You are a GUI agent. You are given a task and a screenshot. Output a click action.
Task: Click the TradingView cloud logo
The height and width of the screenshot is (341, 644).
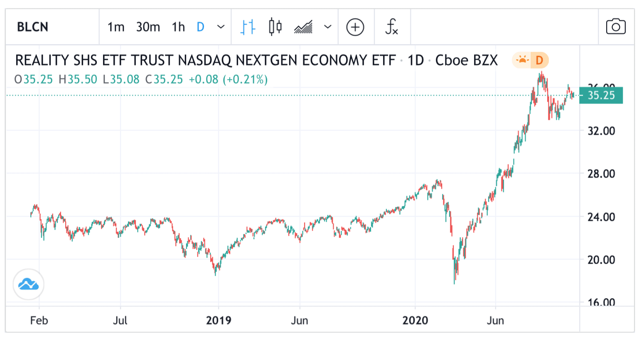(28, 284)
